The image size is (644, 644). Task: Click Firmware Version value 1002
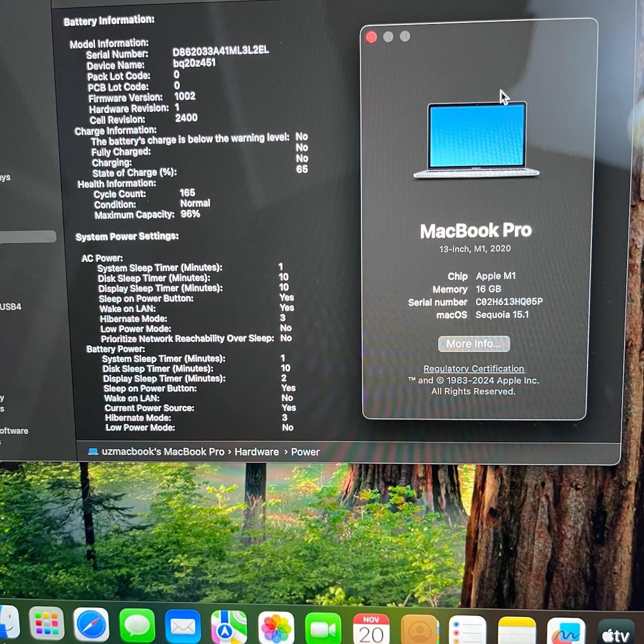185,96
